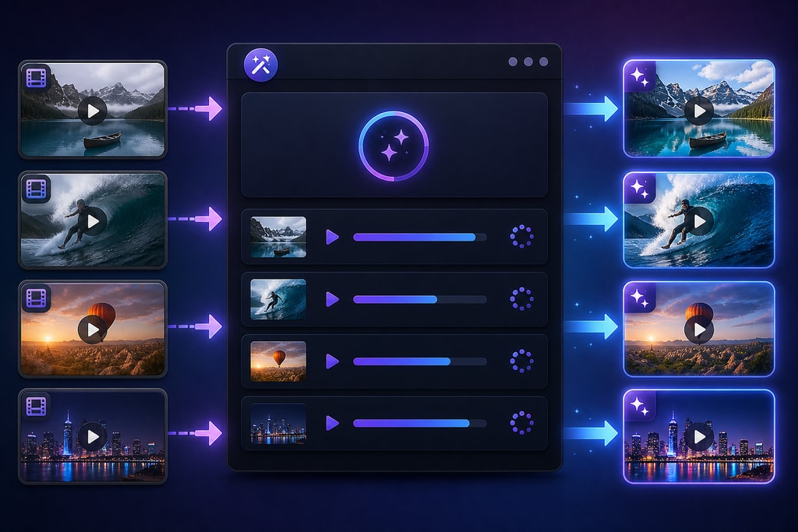Click sparkle badge on enhanced mountain lake video
This screenshot has width=798, height=532.
tap(640, 77)
